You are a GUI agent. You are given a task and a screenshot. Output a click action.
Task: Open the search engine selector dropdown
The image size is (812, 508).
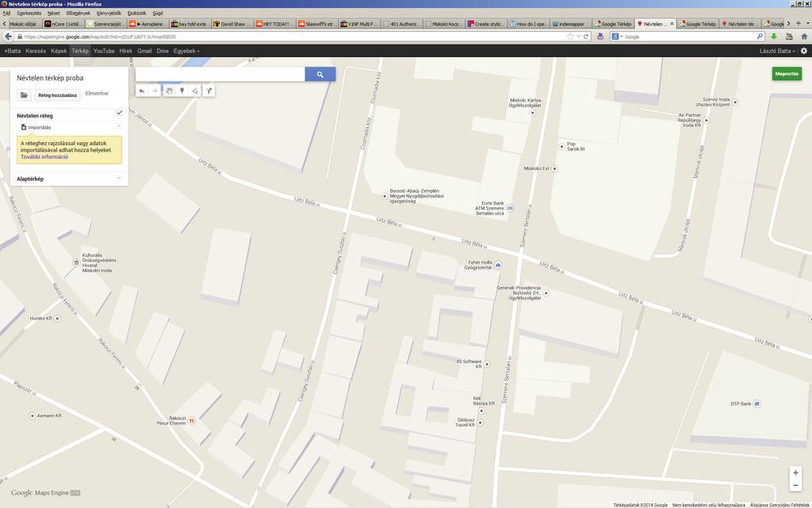pos(617,37)
